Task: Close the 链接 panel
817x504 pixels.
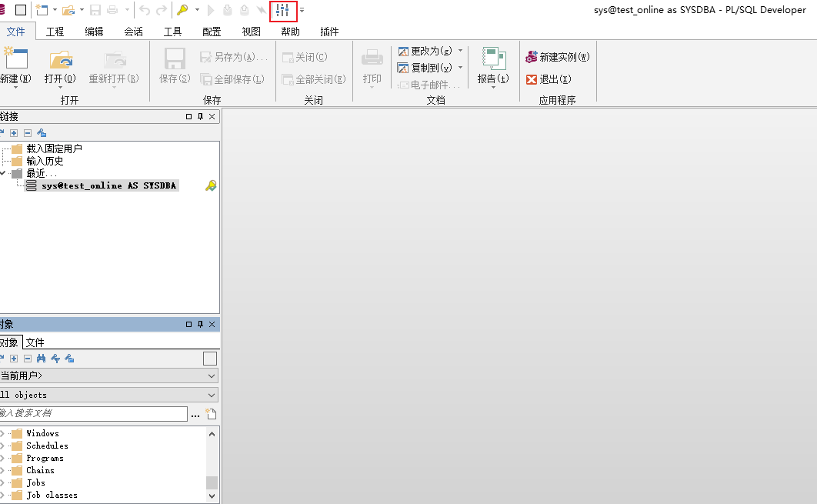Action: (x=212, y=116)
